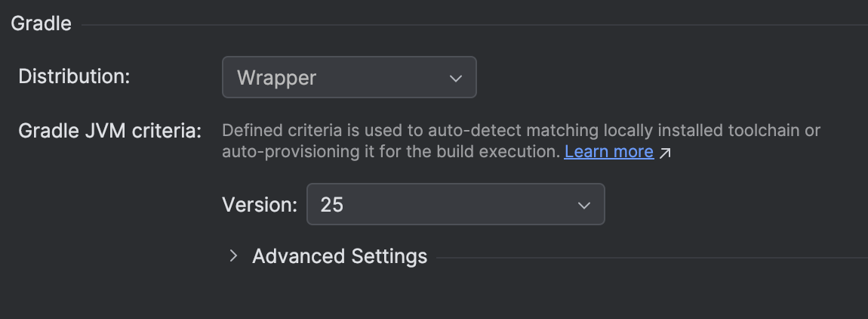Click the right-pointing chevron before Advanced Settings

[x=234, y=256]
